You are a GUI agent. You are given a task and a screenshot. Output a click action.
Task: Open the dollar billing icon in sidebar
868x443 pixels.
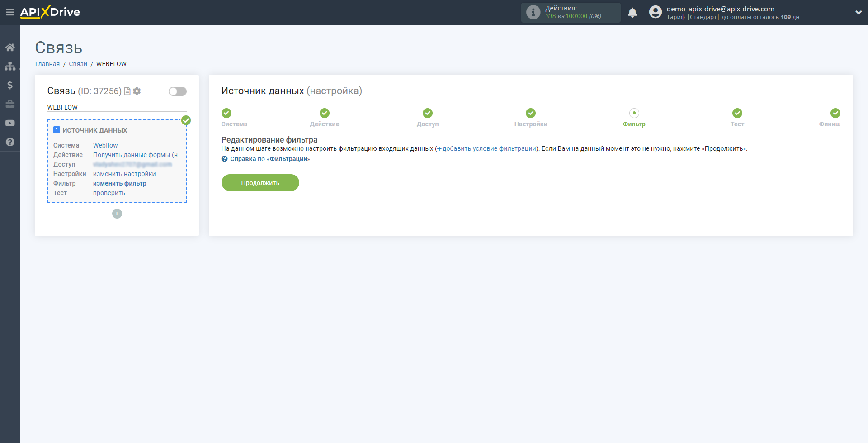tap(10, 85)
